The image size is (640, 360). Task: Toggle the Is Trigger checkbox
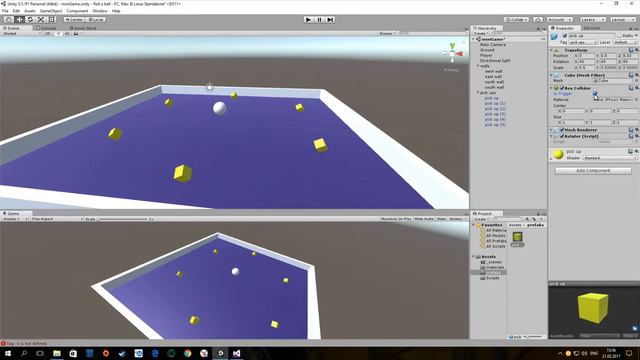tap(595, 93)
